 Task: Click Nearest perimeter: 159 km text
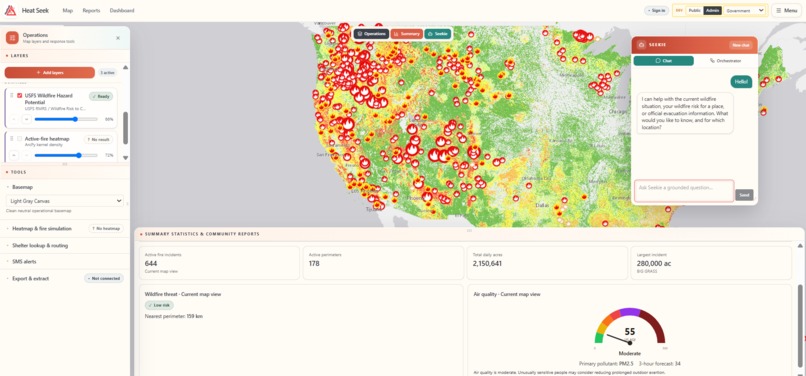point(174,316)
